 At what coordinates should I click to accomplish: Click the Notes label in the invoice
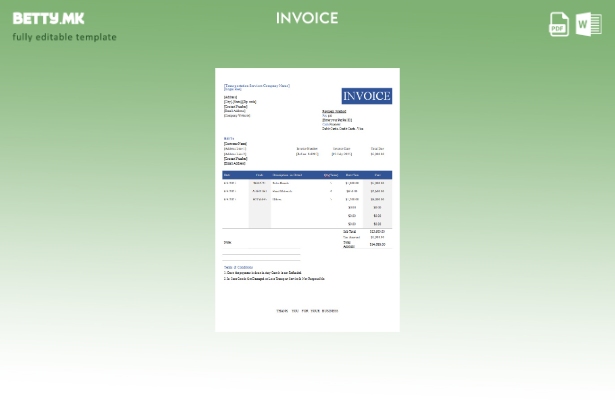click(x=227, y=243)
